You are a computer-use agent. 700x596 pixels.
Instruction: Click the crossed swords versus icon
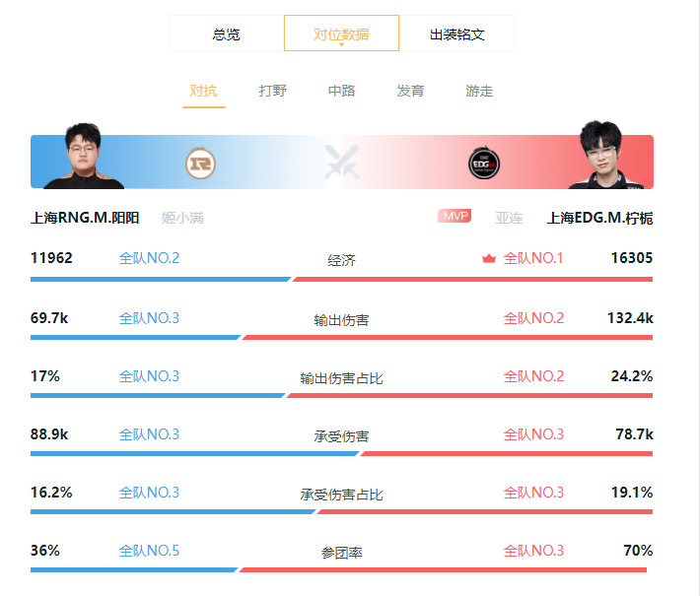(342, 162)
